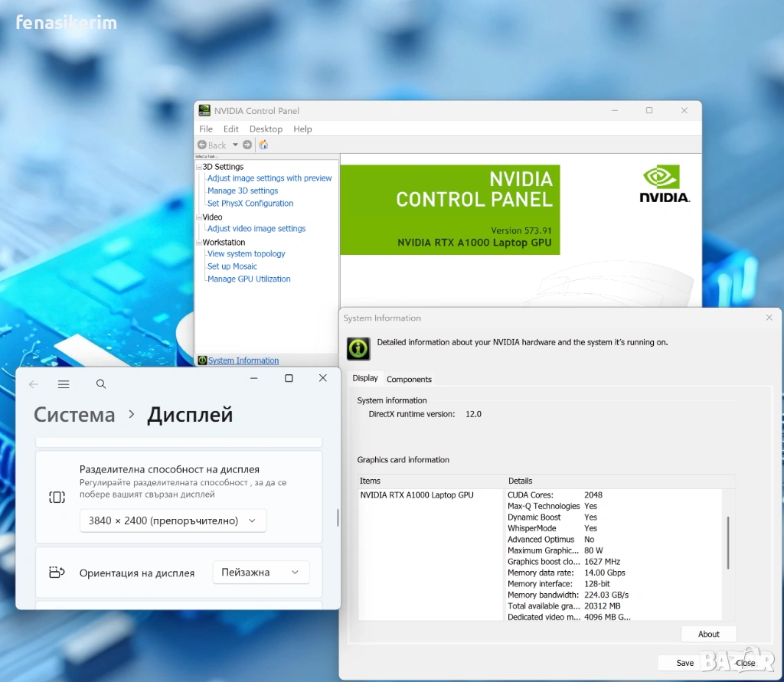Viewport: 784px width, 682px height.
Task: Open the 3840 × 2400 resolution dropdown
Action: coord(173,520)
